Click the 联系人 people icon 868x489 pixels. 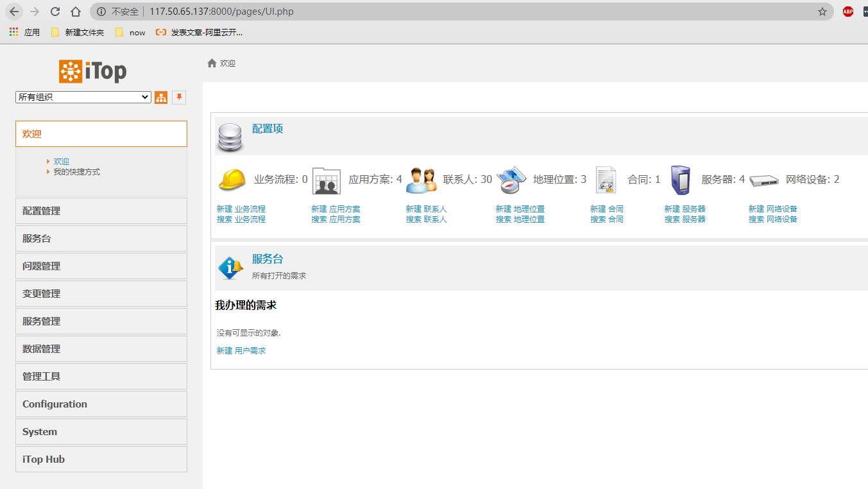[x=420, y=180]
